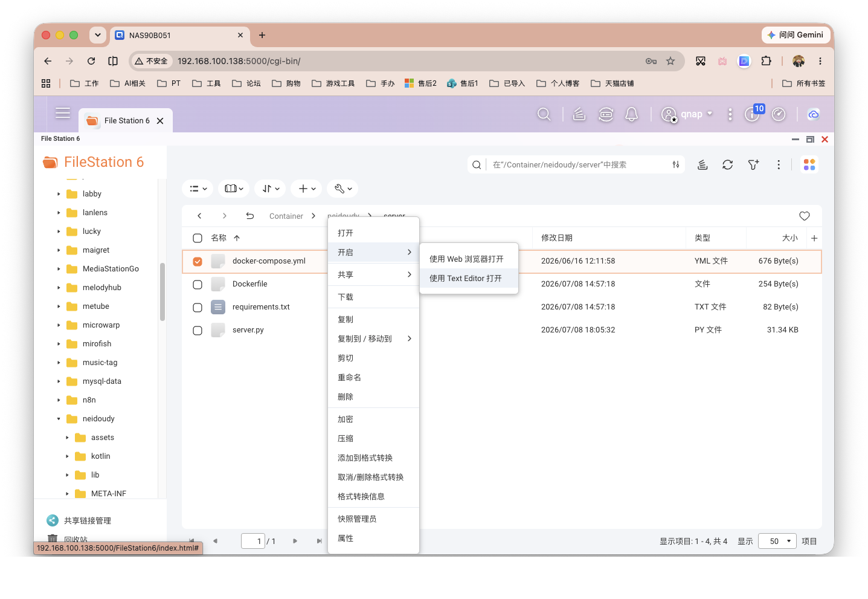Open advanced search filter icon in search box
The height and width of the screenshot is (599, 868).
click(x=676, y=164)
